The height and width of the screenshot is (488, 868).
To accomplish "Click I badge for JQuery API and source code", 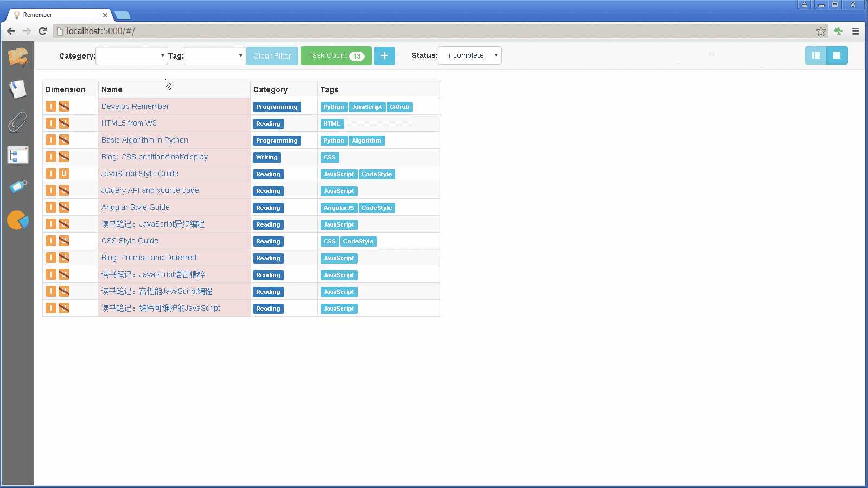I will coord(51,190).
